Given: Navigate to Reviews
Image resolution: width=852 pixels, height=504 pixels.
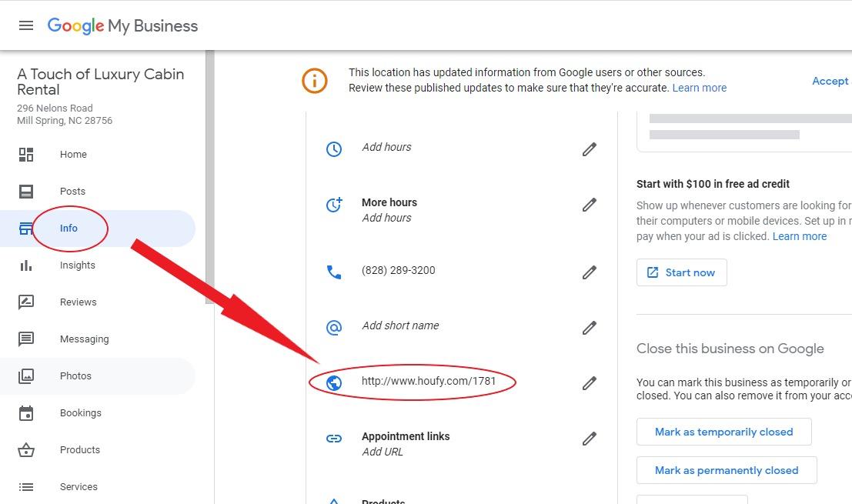Looking at the screenshot, I should click(79, 302).
